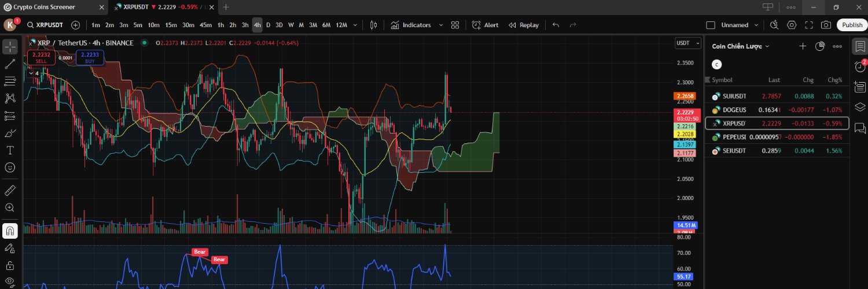868x289 pixels.
Task: Switch to the D timeframe
Action: (x=268, y=25)
